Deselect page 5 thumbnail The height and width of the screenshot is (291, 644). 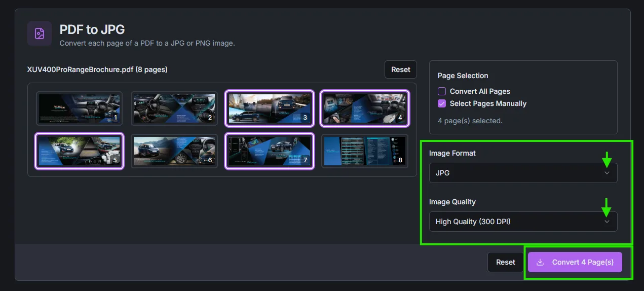pyautogui.click(x=79, y=151)
